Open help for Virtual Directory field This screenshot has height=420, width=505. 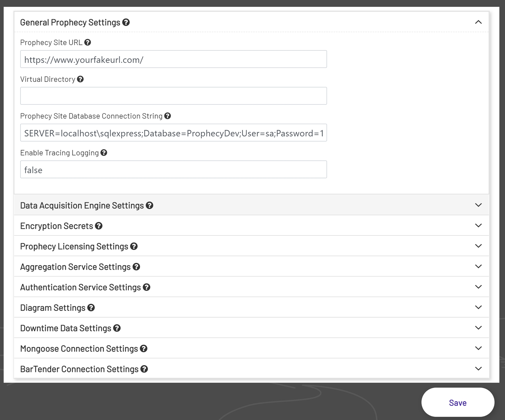(80, 79)
